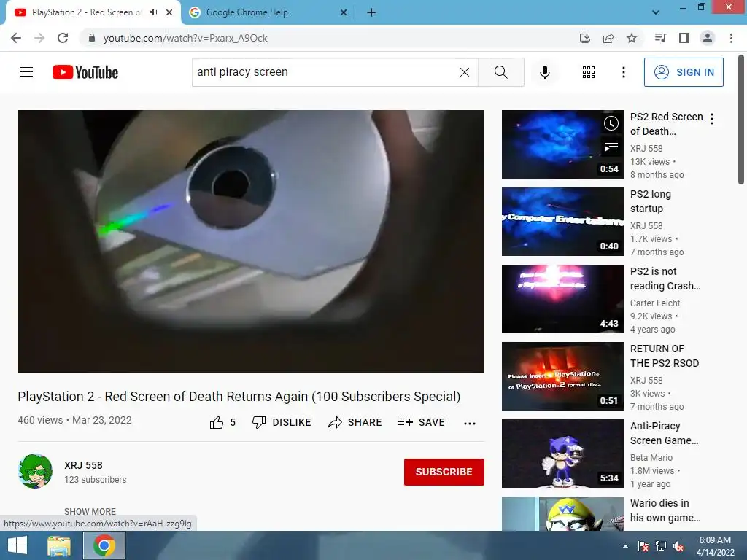
Task: Open the taskbar clock 8:09 AM
Action: (x=715, y=546)
